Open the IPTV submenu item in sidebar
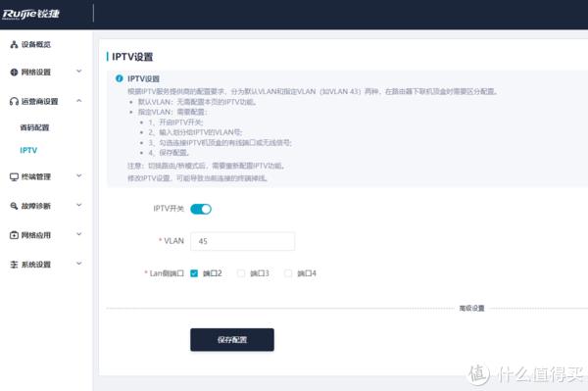The width and height of the screenshot is (588, 391). (x=28, y=150)
